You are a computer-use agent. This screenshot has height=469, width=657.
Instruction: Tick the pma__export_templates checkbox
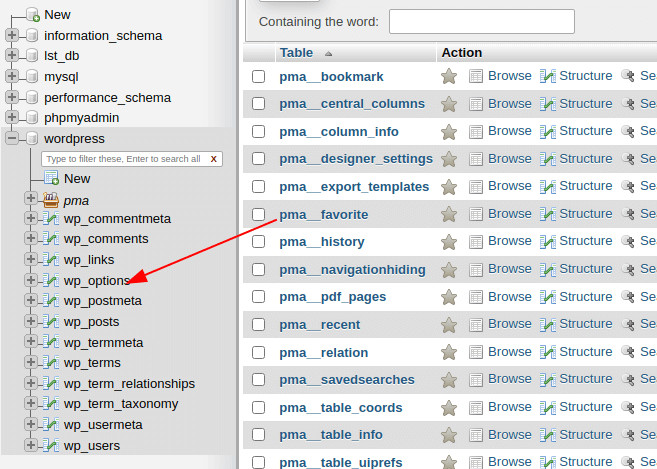click(x=259, y=187)
